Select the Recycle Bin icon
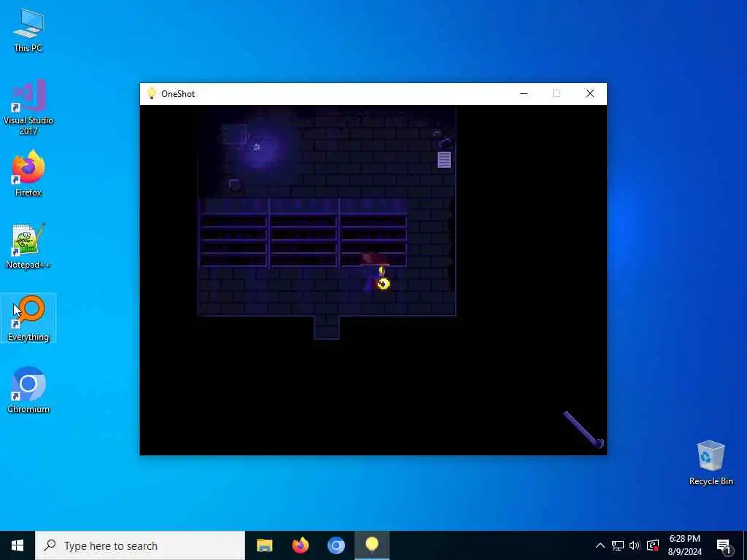Viewport: 747px width, 560px height. (x=711, y=463)
